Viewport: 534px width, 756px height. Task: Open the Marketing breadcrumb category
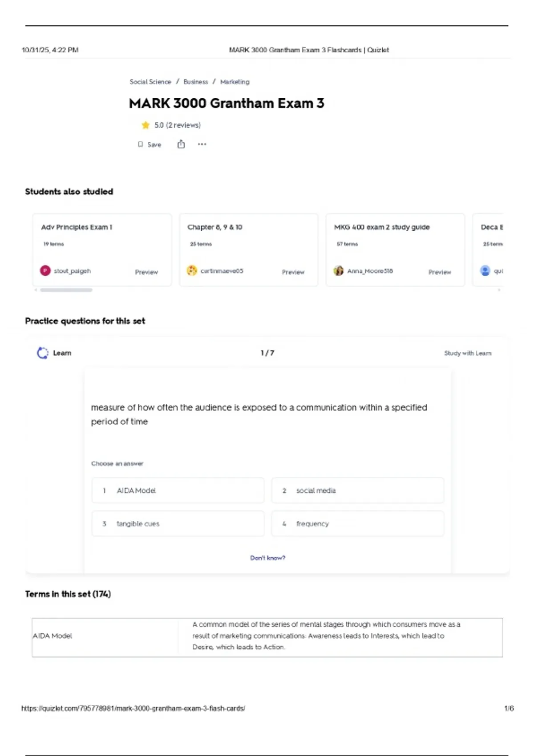point(235,82)
